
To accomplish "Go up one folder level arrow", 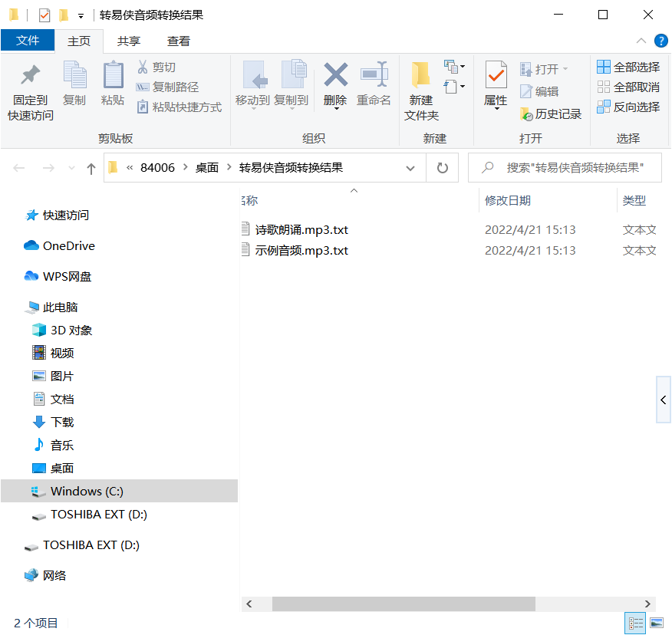I will click(91, 168).
